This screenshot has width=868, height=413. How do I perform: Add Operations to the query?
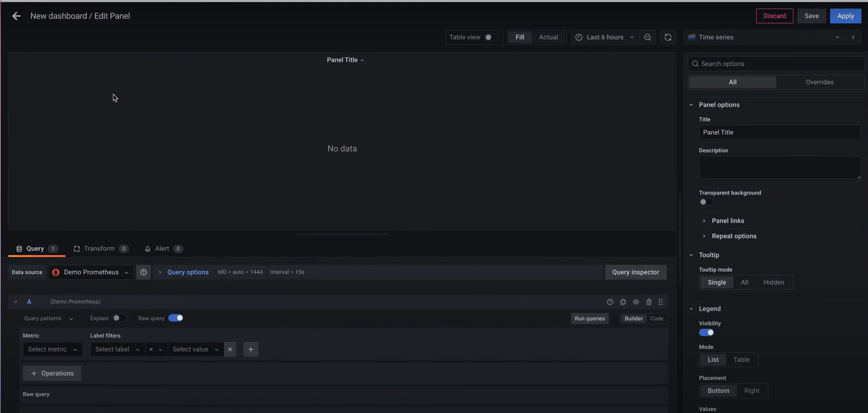[x=52, y=374]
